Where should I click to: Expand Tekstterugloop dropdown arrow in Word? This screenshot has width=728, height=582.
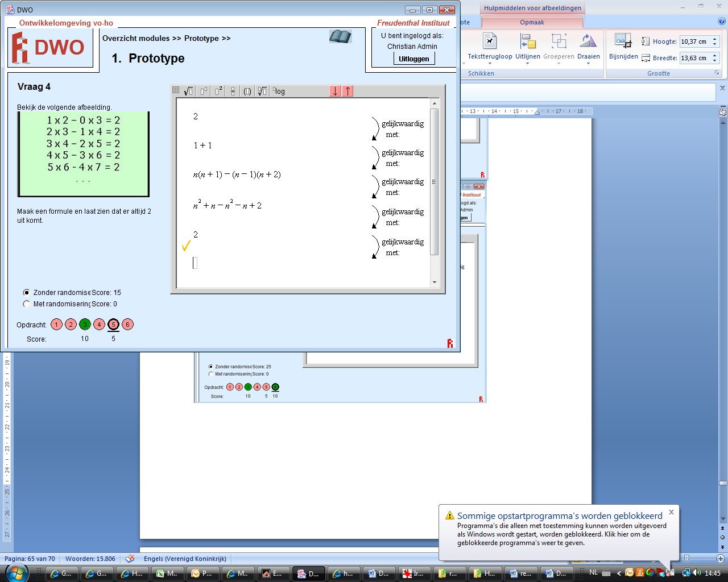[490, 63]
